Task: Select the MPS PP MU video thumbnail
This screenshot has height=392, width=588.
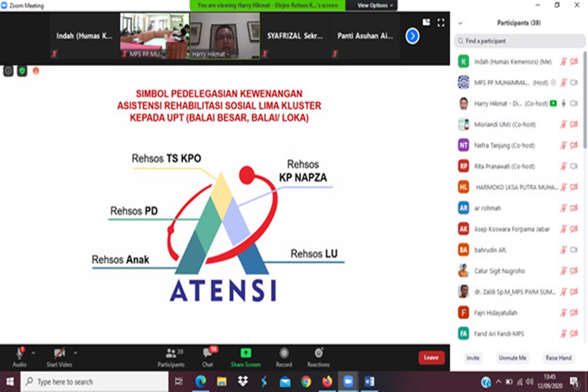Action: [155, 36]
